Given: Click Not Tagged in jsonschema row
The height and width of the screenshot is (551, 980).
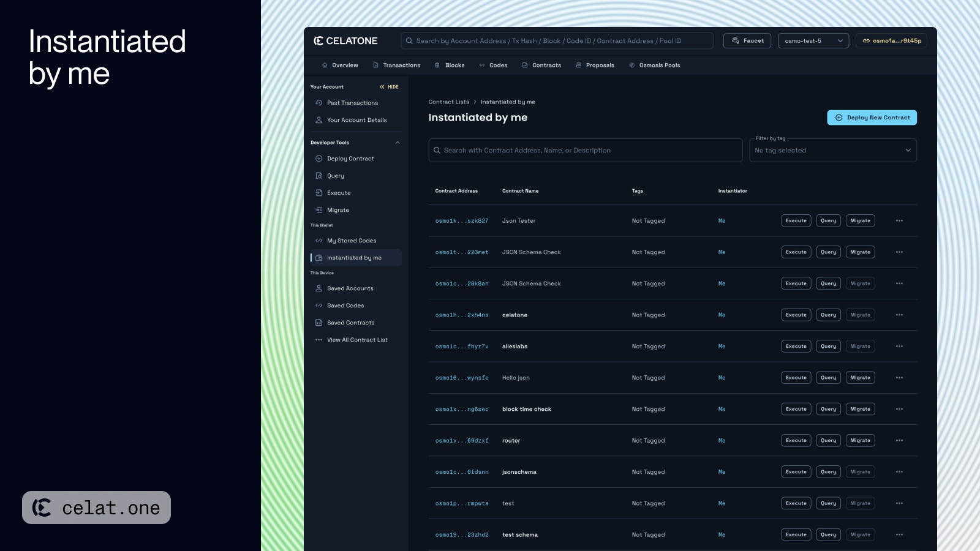Looking at the screenshot, I should click(x=648, y=472).
